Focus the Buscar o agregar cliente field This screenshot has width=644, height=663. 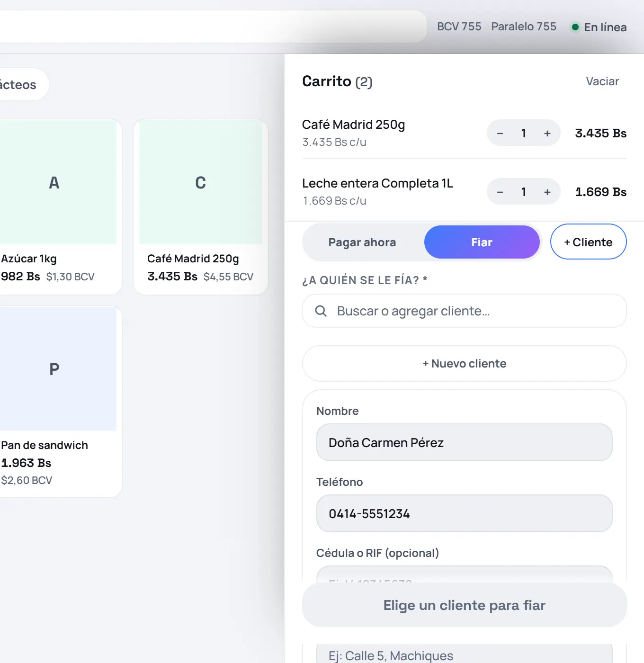465,311
